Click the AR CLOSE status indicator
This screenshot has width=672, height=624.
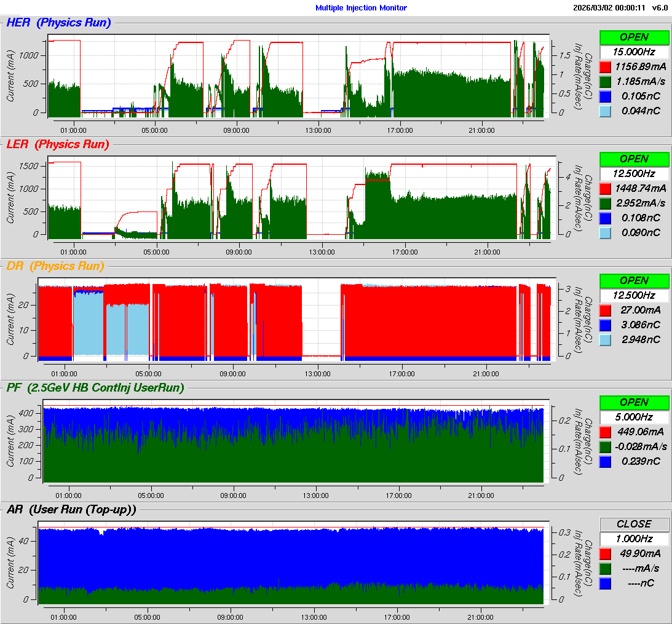click(x=634, y=524)
